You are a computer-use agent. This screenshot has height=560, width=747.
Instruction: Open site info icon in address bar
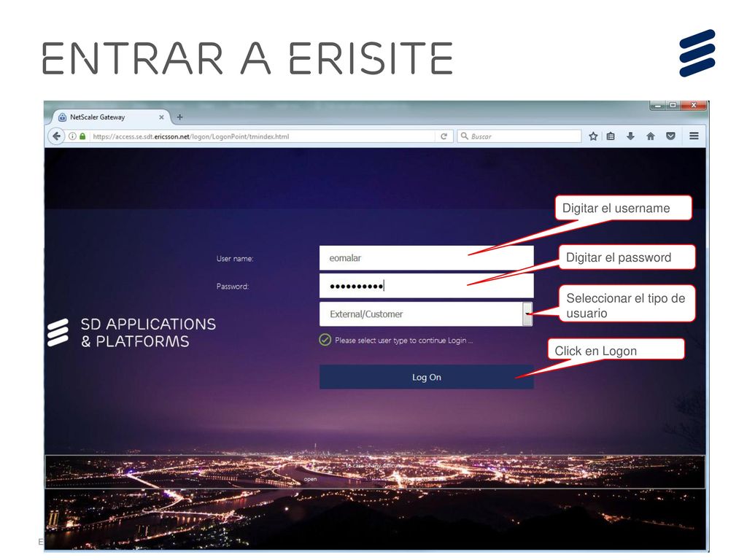coord(72,136)
